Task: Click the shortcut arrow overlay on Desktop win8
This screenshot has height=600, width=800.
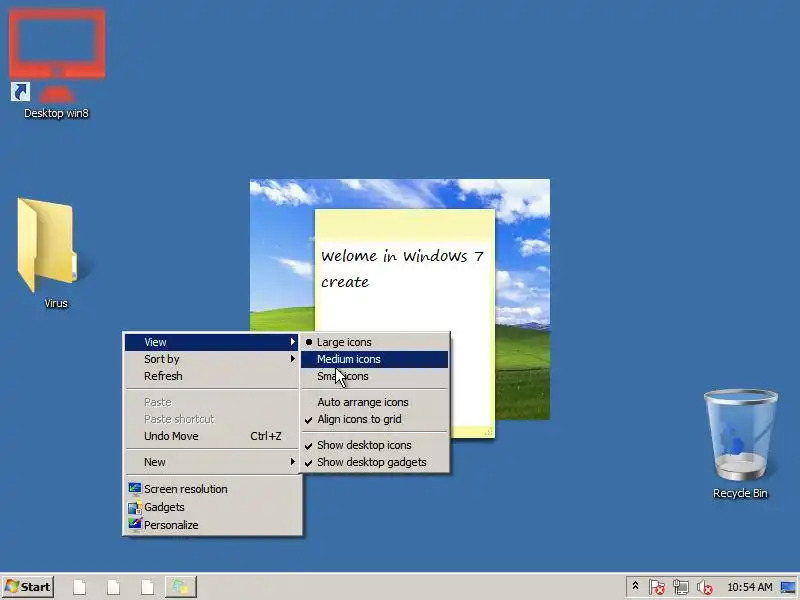Action: click(x=20, y=92)
